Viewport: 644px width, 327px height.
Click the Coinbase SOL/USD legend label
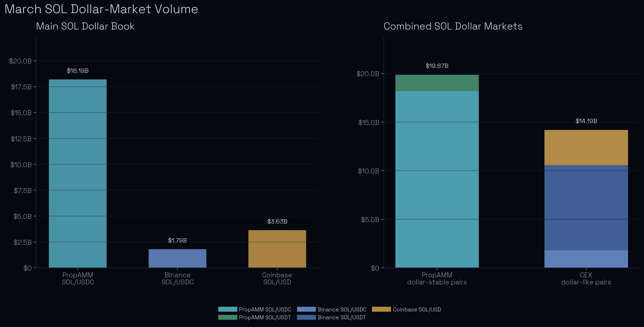(x=417, y=309)
